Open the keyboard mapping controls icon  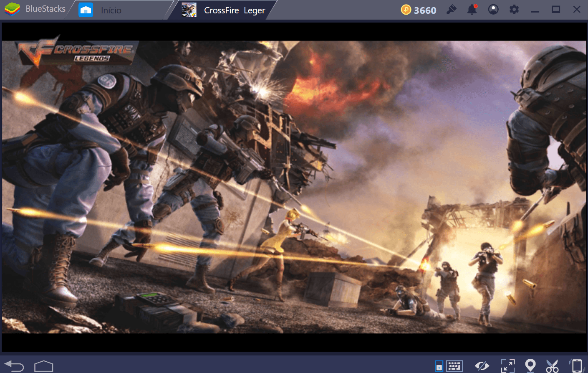[x=454, y=366]
